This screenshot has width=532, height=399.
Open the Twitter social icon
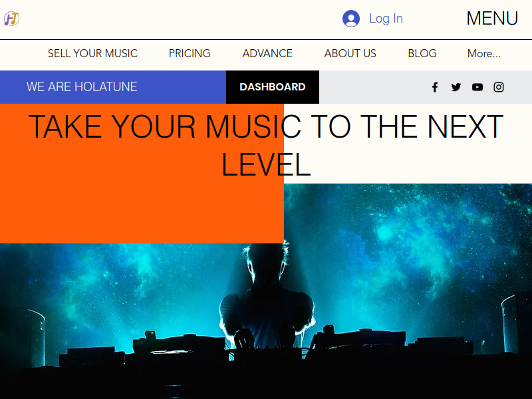pos(456,87)
